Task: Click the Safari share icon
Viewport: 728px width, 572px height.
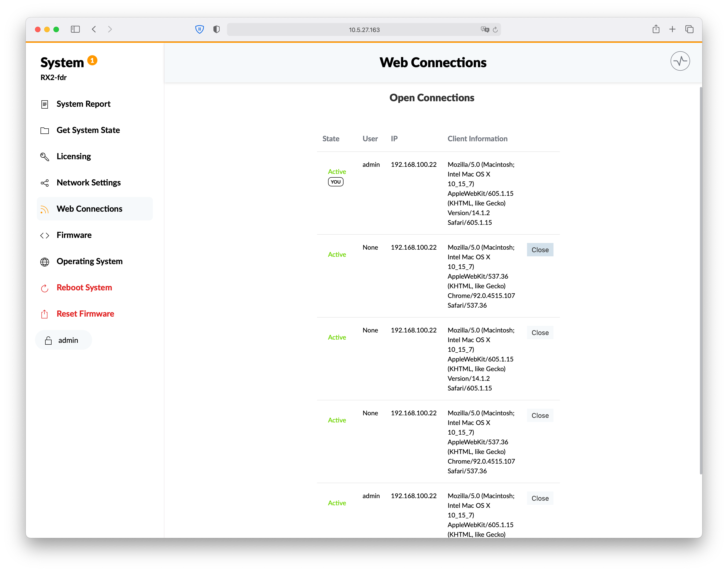Action: coord(656,29)
